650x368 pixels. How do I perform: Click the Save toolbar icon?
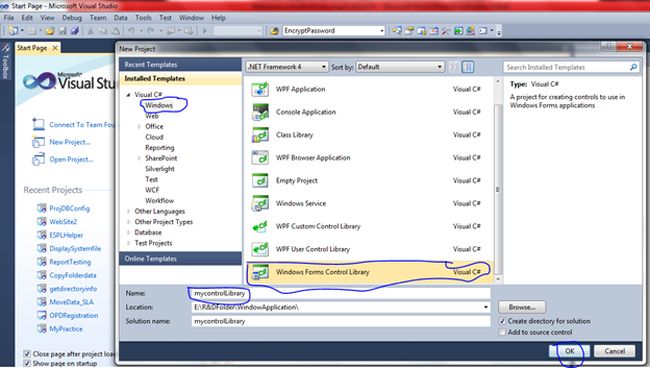point(63,31)
